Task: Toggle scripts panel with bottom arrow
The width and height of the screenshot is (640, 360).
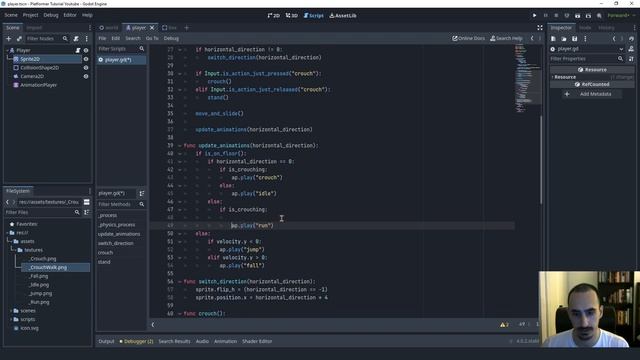Action: (x=153, y=325)
